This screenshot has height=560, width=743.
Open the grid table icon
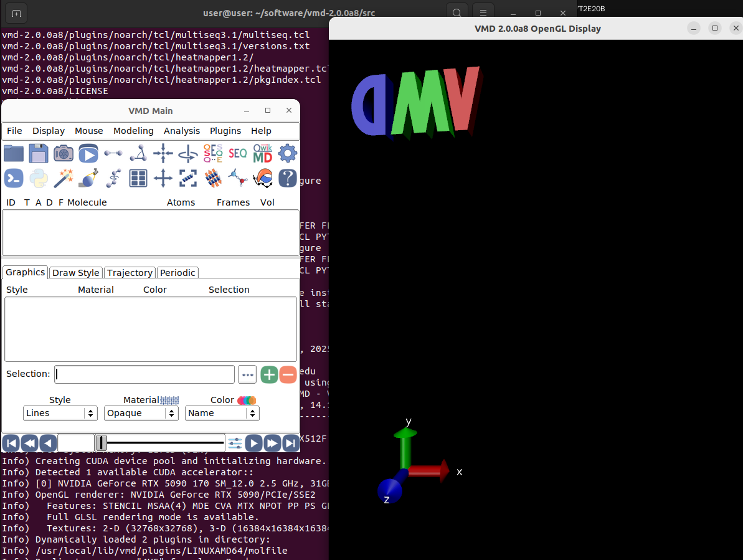pos(138,179)
